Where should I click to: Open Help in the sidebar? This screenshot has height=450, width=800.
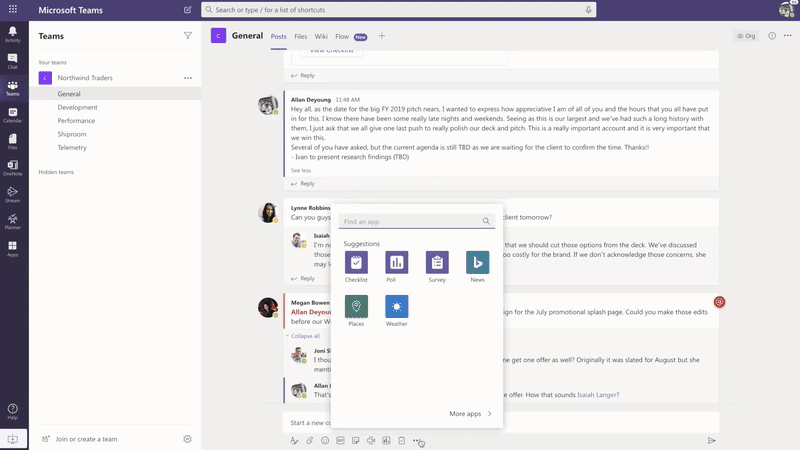click(13, 412)
